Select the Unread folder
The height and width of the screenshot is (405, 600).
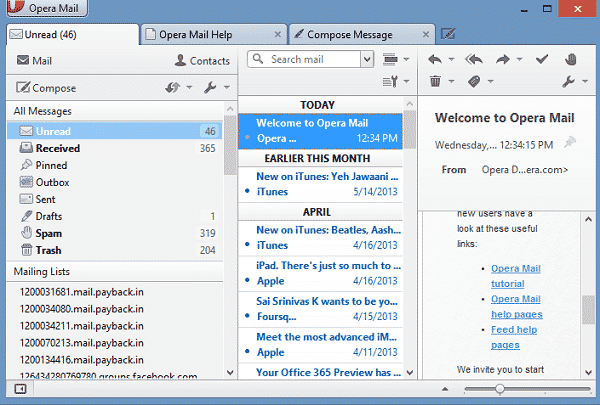(x=114, y=131)
